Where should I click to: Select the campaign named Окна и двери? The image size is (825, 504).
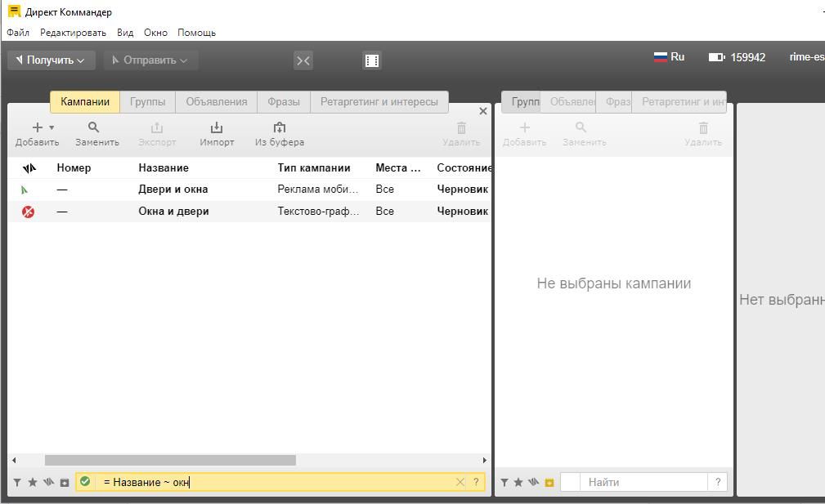point(173,212)
